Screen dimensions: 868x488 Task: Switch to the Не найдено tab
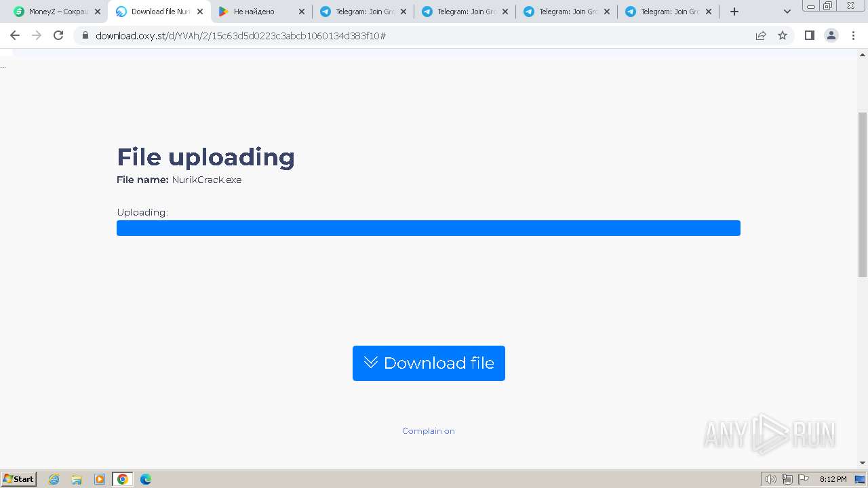(x=261, y=12)
